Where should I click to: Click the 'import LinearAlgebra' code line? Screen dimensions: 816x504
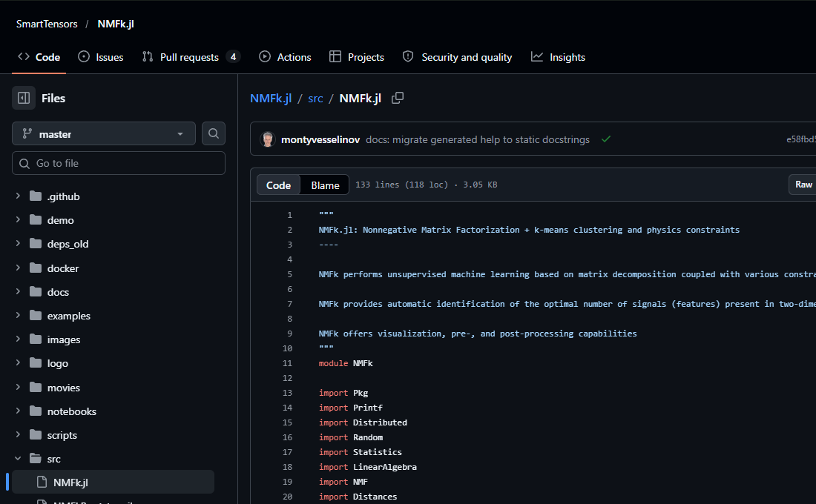[367, 467]
